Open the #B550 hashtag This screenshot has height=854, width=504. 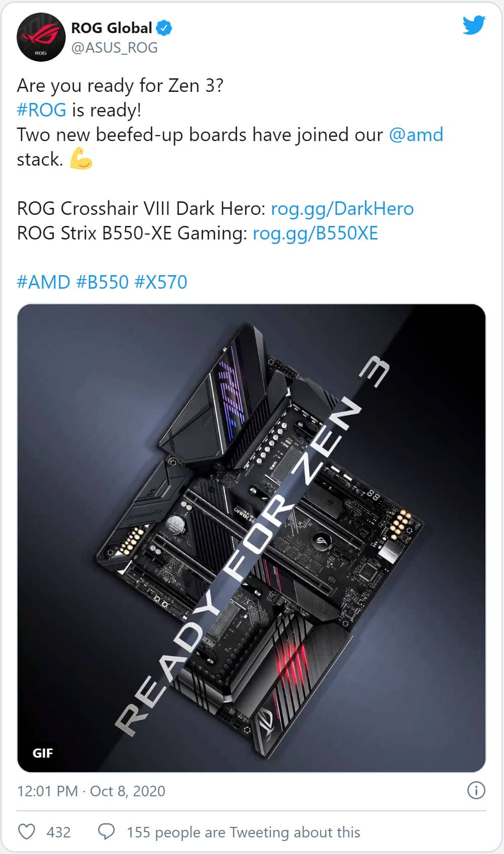(x=102, y=282)
